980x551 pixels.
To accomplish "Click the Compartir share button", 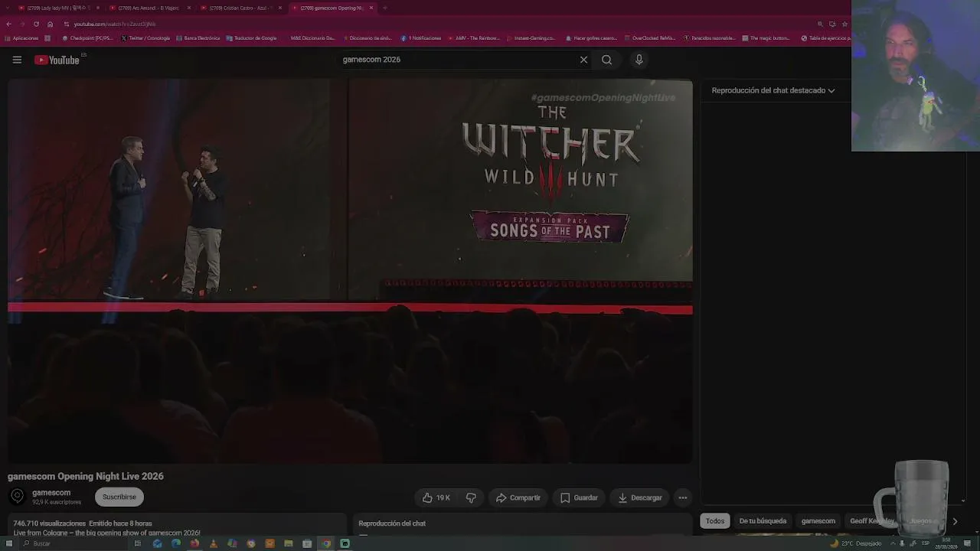I will [518, 497].
